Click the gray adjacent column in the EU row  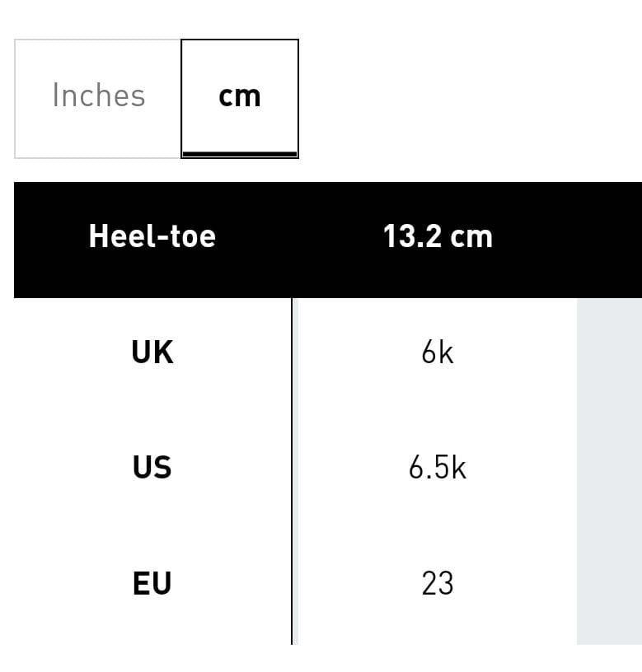click(x=609, y=585)
